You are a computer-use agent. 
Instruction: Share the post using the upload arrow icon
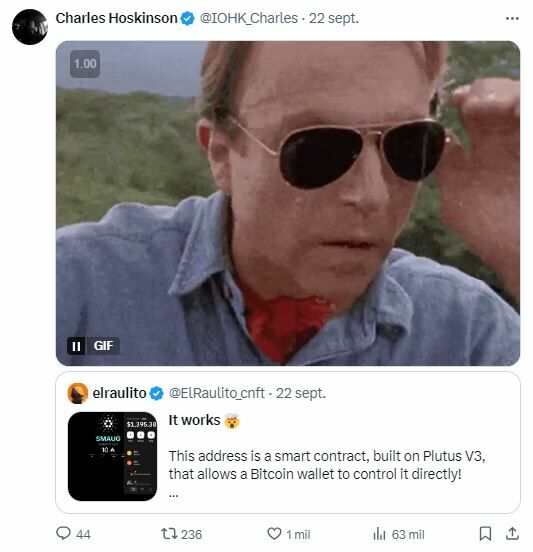click(512, 534)
